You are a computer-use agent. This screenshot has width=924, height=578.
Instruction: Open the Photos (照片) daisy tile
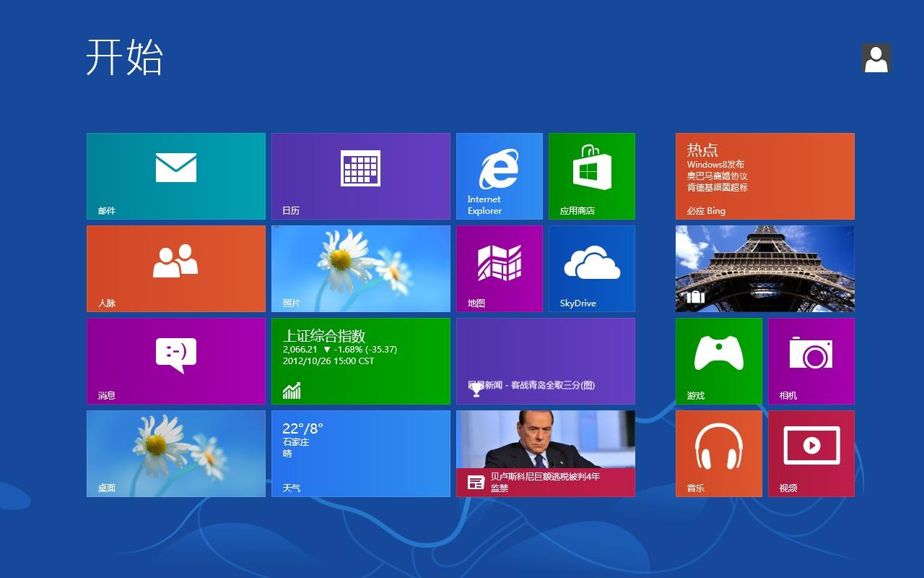pos(361,268)
